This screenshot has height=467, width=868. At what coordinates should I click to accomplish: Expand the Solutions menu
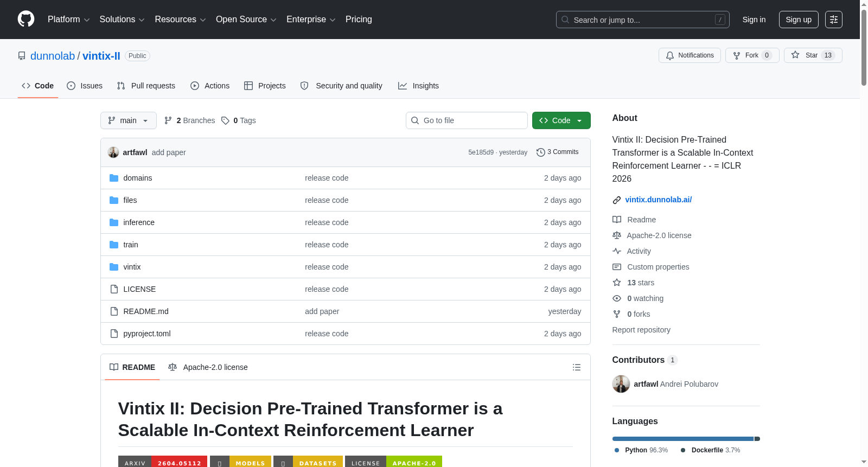click(x=122, y=20)
